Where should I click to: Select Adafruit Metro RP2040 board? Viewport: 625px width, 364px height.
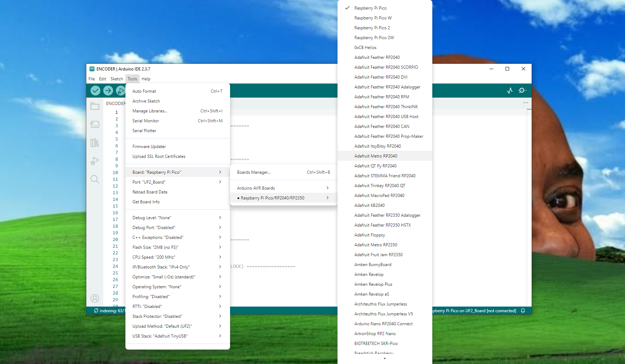pyautogui.click(x=385, y=156)
